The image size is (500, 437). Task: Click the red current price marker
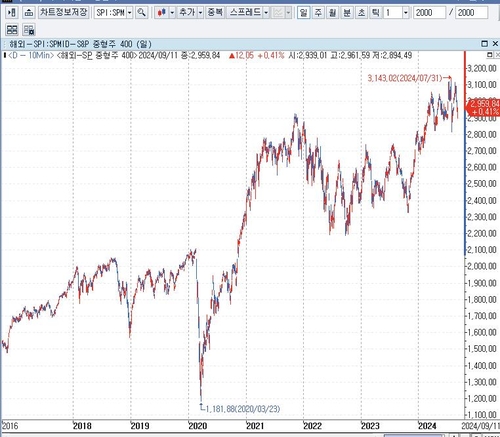pyautogui.click(x=483, y=108)
